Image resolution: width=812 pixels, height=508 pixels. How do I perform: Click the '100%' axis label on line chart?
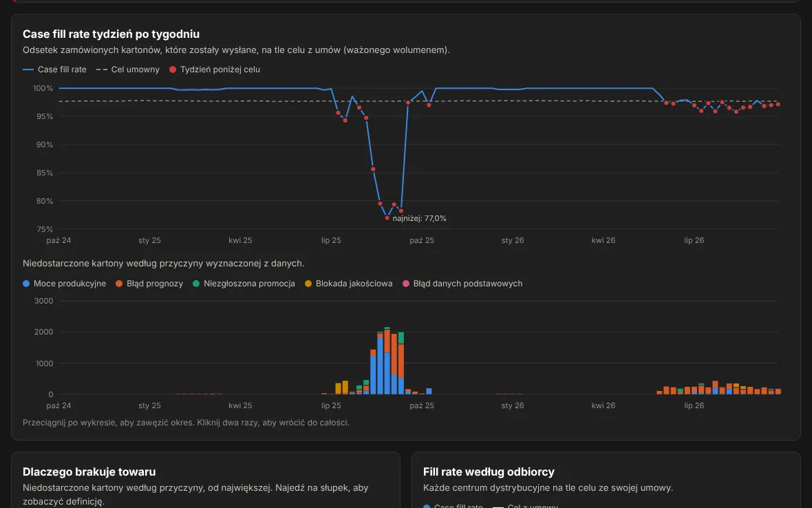(43, 89)
